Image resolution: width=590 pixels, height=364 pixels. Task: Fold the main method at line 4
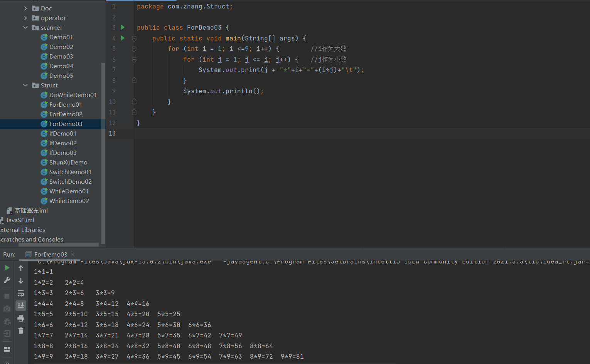pyautogui.click(x=134, y=39)
